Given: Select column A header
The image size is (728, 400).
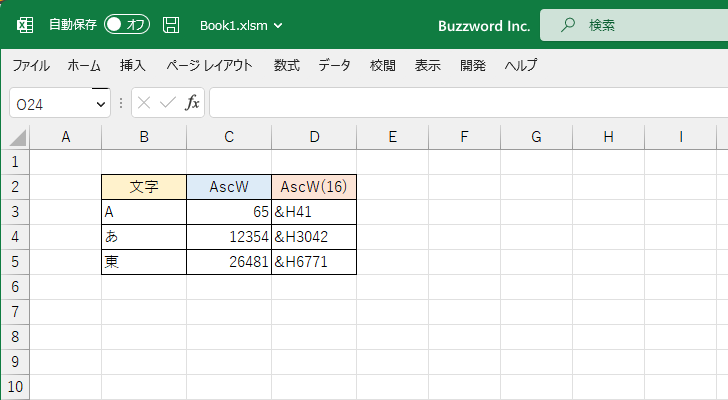Looking at the screenshot, I should (x=66, y=137).
